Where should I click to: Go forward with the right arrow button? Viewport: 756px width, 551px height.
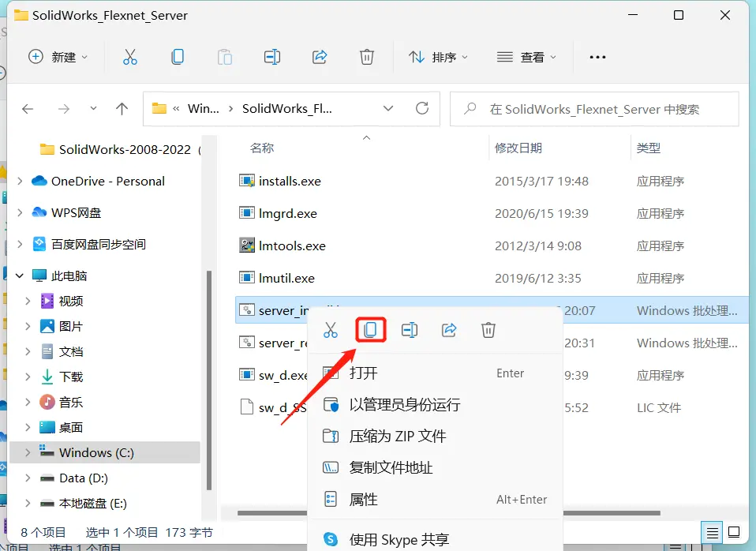click(x=64, y=109)
